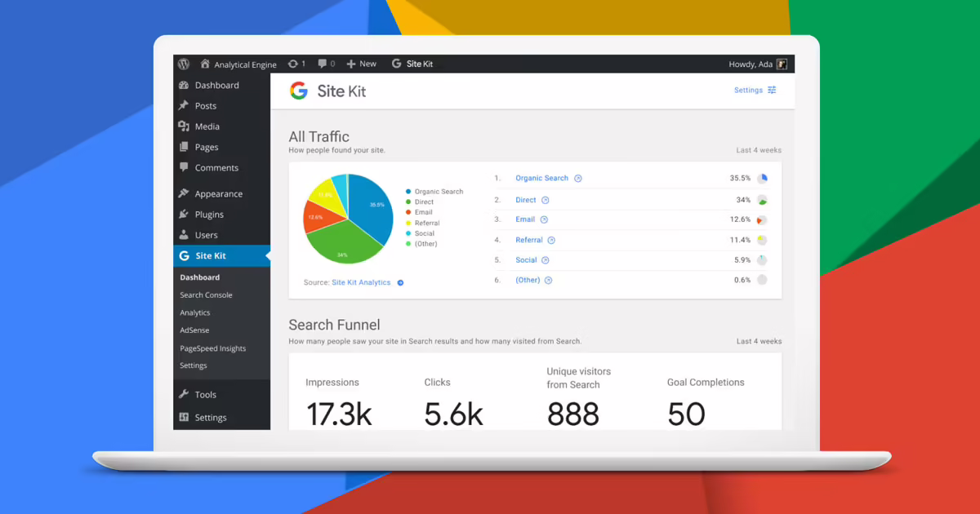980x514 pixels.
Task: Open the New content menu in admin bar
Action: (361, 64)
